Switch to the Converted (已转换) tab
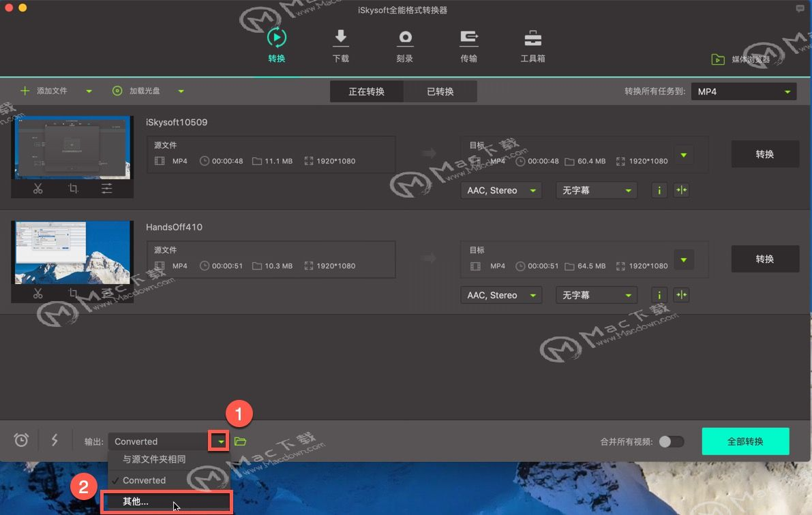812x515 pixels. coord(440,91)
